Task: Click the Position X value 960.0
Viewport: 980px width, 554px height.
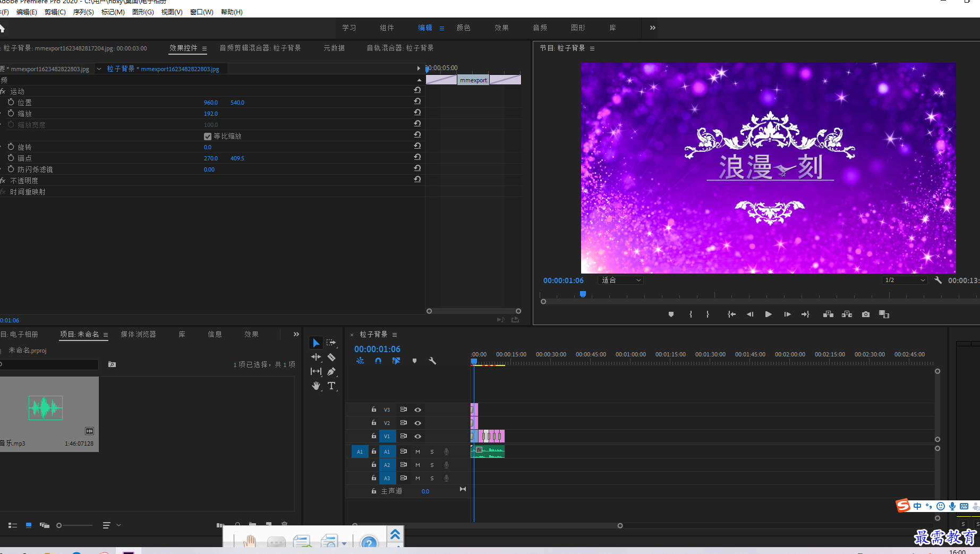Action: [x=211, y=103]
